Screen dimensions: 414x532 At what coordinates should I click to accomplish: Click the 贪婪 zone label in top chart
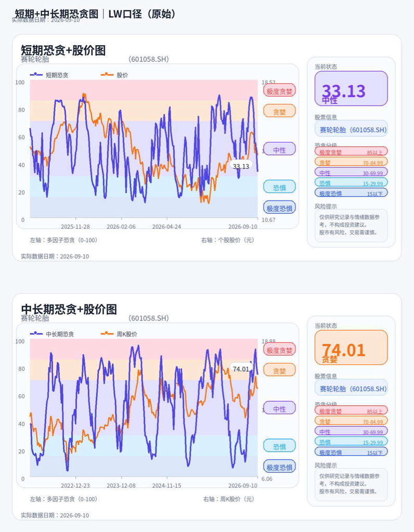point(279,111)
